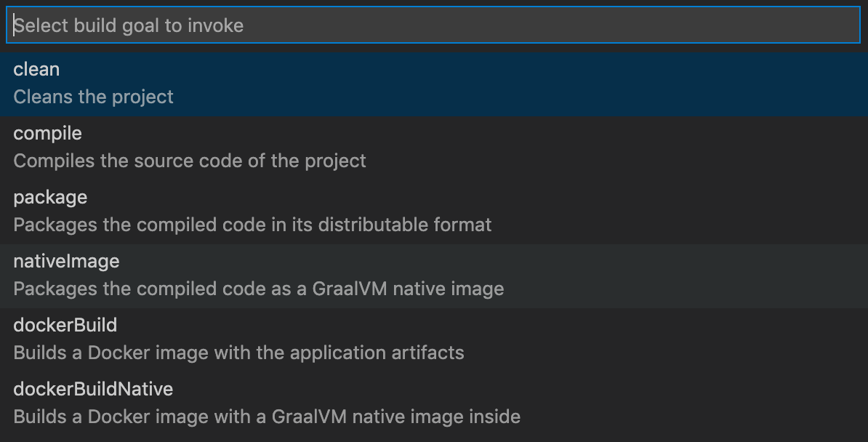Invoke the nativeImage goal
The image size is (868, 442).
66,262
